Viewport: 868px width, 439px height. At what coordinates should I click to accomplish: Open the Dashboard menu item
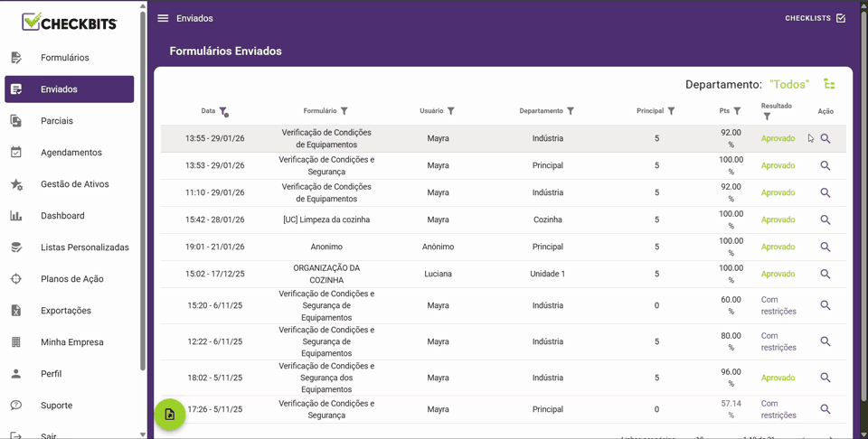62,216
